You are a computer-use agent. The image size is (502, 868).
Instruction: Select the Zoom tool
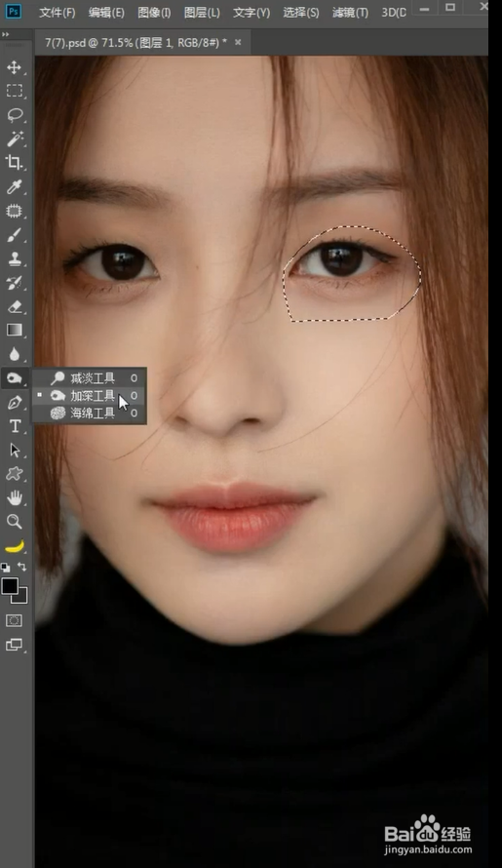click(14, 522)
